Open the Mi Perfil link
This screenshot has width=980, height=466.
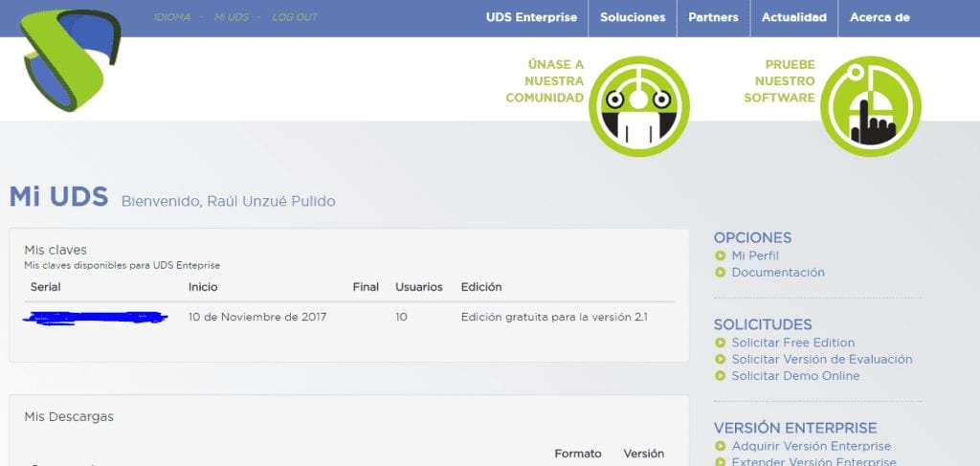pos(755,255)
